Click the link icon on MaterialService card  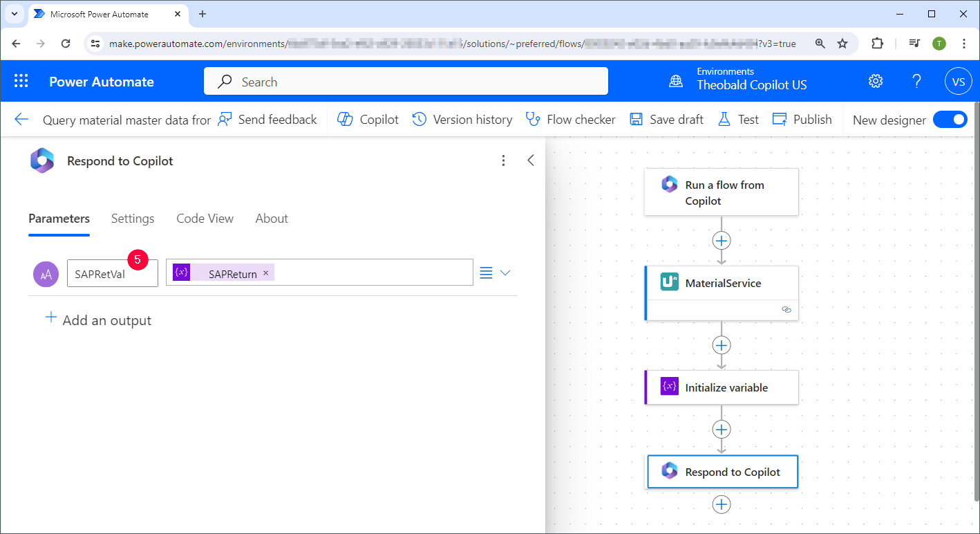coord(786,310)
